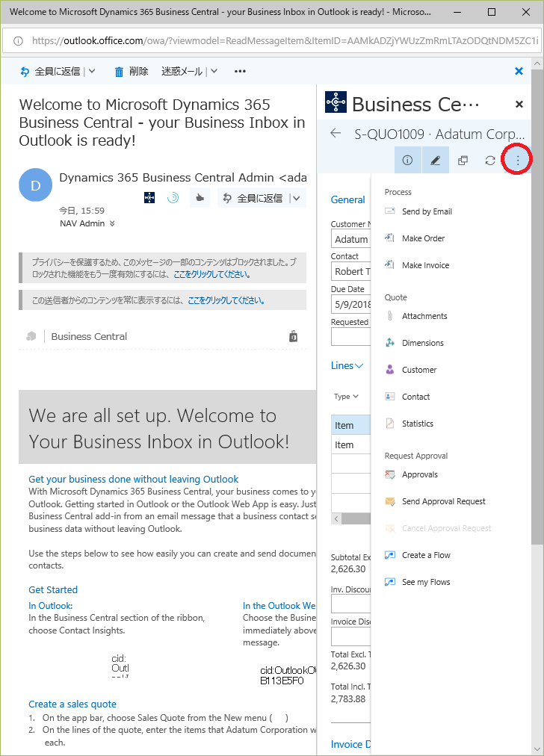Screen dimensions: 544x756
Task: Open Statistics menu entry
Action: [418, 424]
